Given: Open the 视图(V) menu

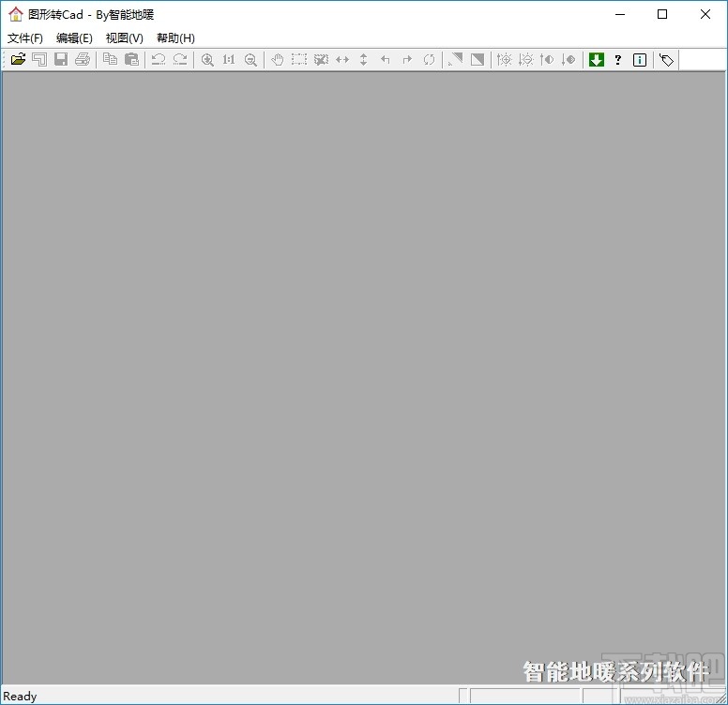Looking at the screenshot, I should (x=125, y=37).
